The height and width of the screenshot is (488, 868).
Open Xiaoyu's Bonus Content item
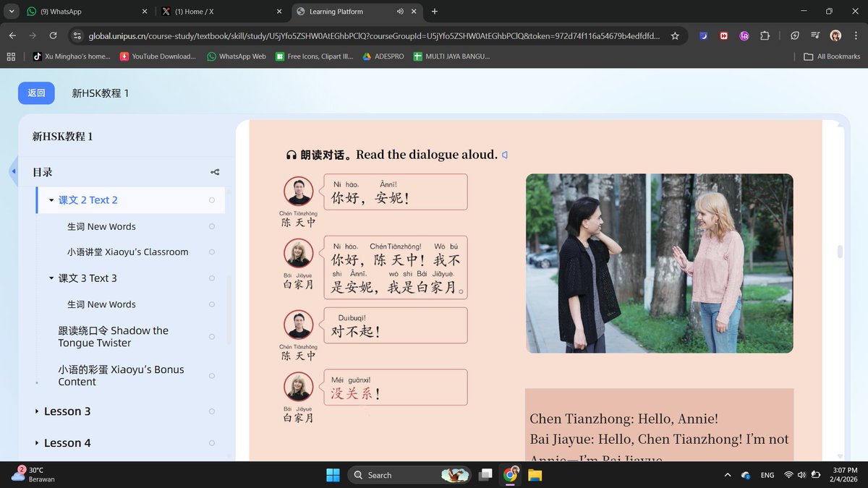[121, 375]
